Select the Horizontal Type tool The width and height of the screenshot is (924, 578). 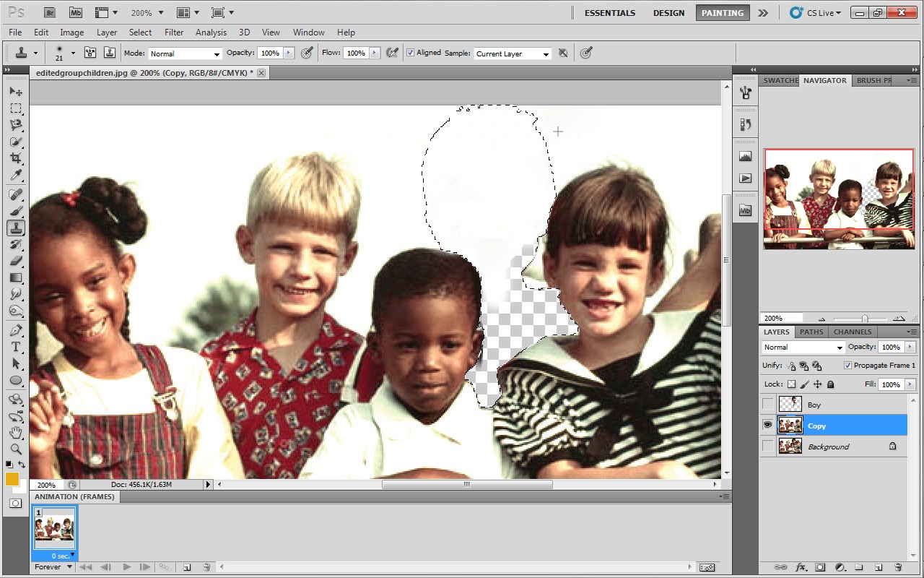pyautogui.click(x=16, y=347)
